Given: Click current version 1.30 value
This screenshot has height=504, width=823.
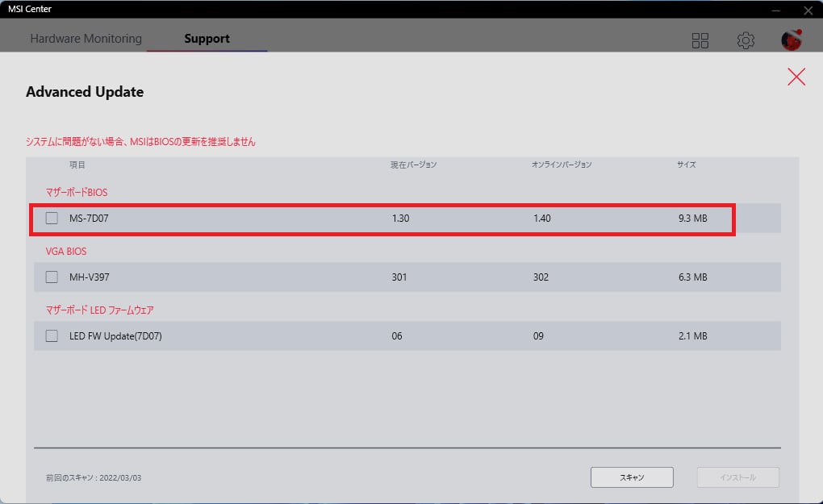Looking at the screenshot, I should point(400,219).
